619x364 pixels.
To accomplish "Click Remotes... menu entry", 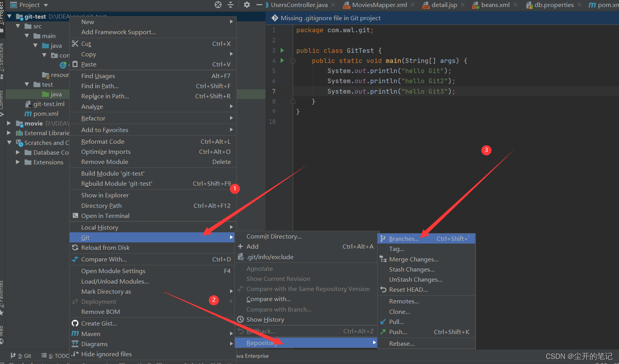I will pyautogui.click(x=426, y=301).
